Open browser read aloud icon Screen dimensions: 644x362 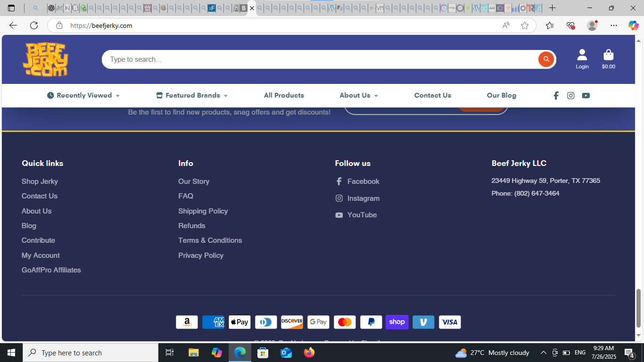506,25
